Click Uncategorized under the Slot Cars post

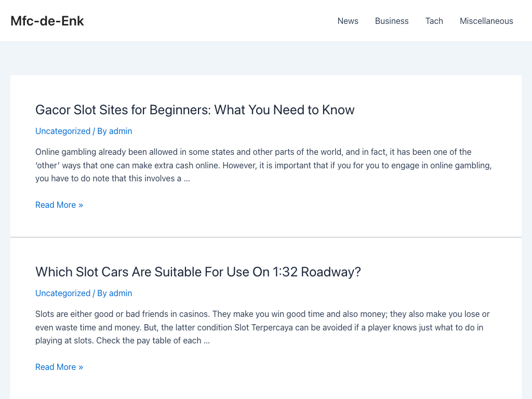(63, 293)
